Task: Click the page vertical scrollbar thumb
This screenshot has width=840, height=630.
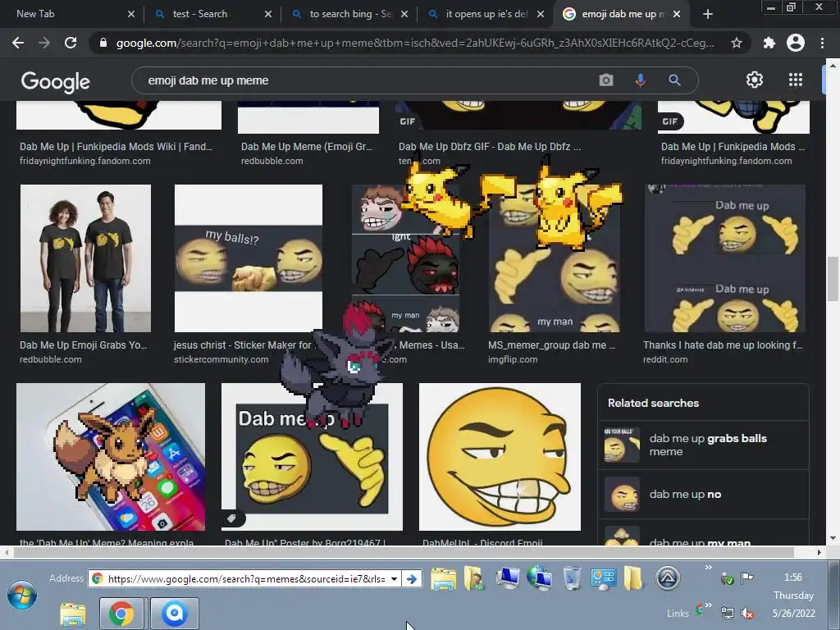Action: coord(833,279)
